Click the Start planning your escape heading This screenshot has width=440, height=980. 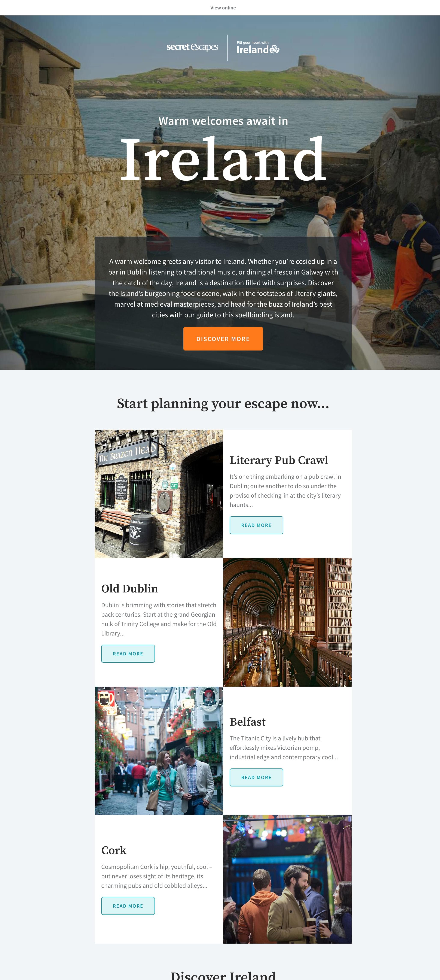223,404
